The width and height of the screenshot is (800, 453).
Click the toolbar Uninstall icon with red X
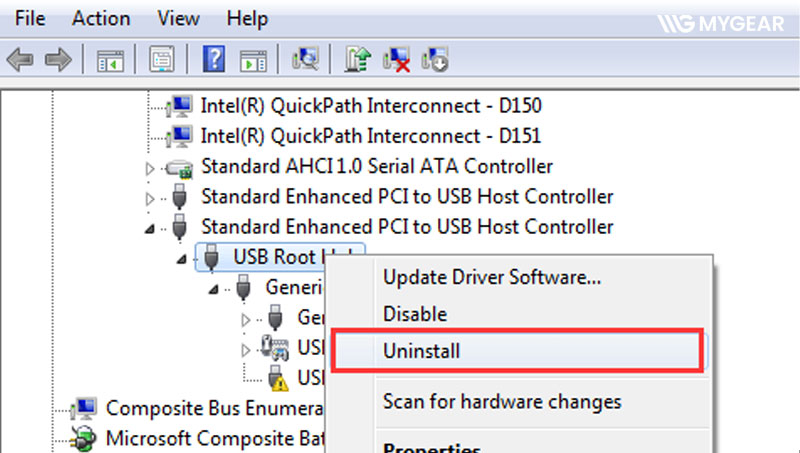point(398,60)
